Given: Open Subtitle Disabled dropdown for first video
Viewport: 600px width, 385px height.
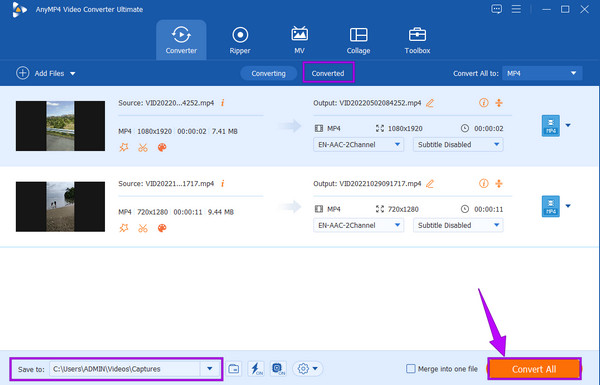Looking at the screenshot, I should click(x=458, y=145).
